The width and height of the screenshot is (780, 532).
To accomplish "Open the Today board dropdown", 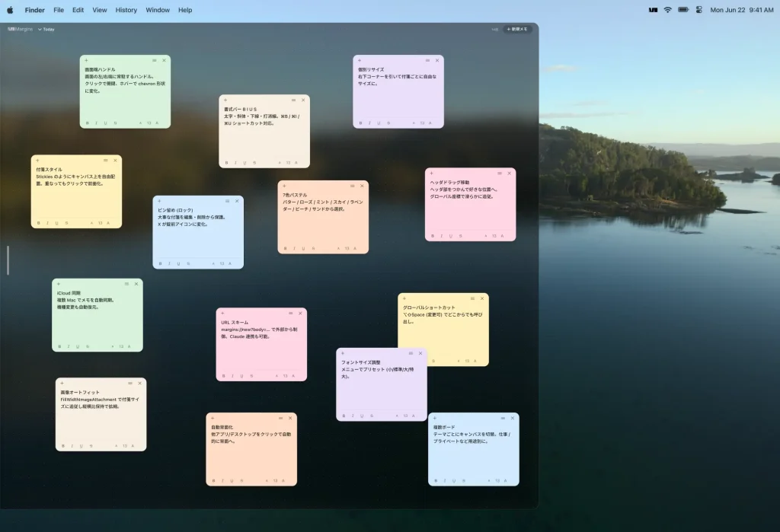I will pyautogui.click(x=46, y=30).
